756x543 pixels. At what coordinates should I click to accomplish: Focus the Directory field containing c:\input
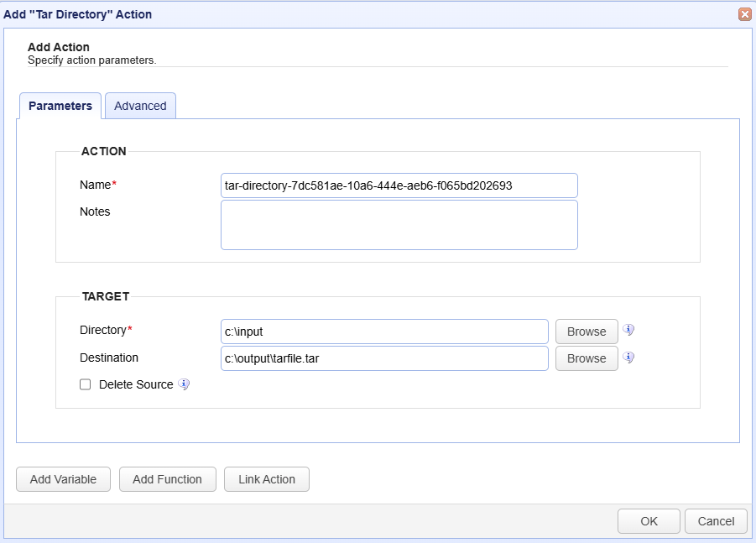coord(384,332)
